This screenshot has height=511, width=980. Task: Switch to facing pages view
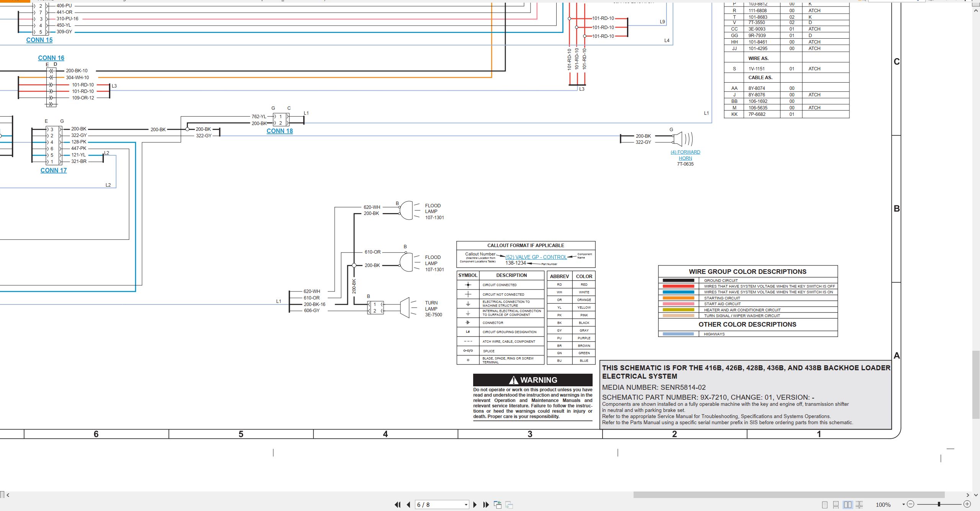tap(848, 504)
